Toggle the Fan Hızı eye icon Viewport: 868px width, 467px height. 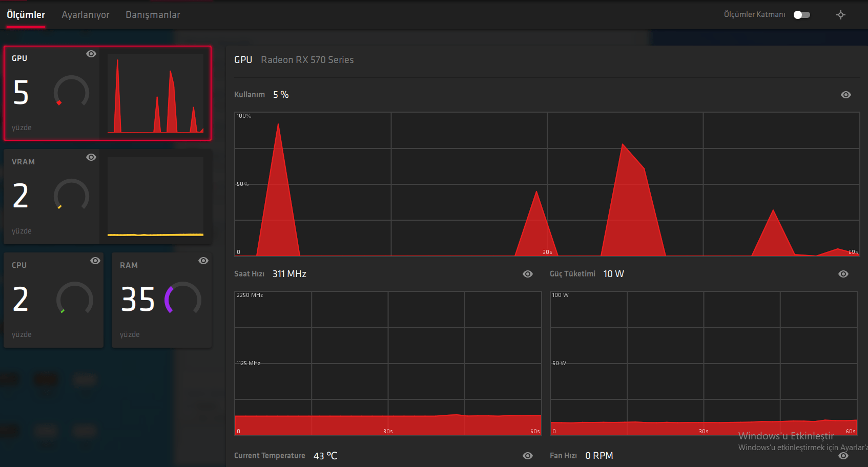tap(843, 456)
